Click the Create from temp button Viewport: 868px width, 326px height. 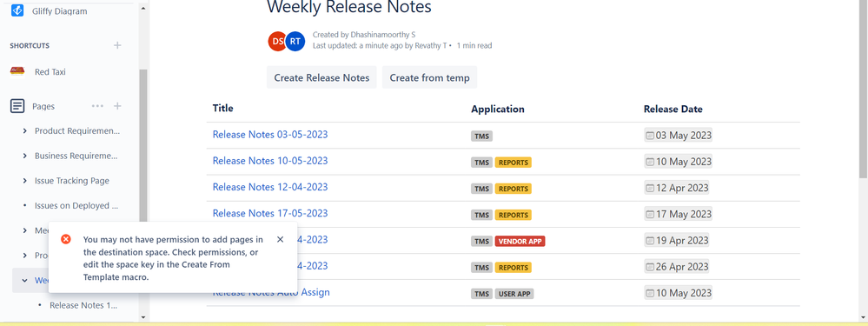tap(429, 77)
